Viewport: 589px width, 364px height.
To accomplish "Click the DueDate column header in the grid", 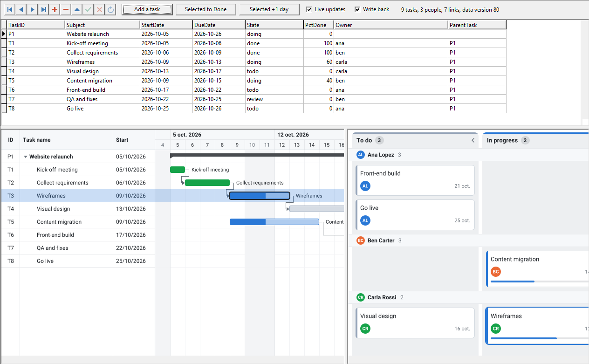I will 219,25.
